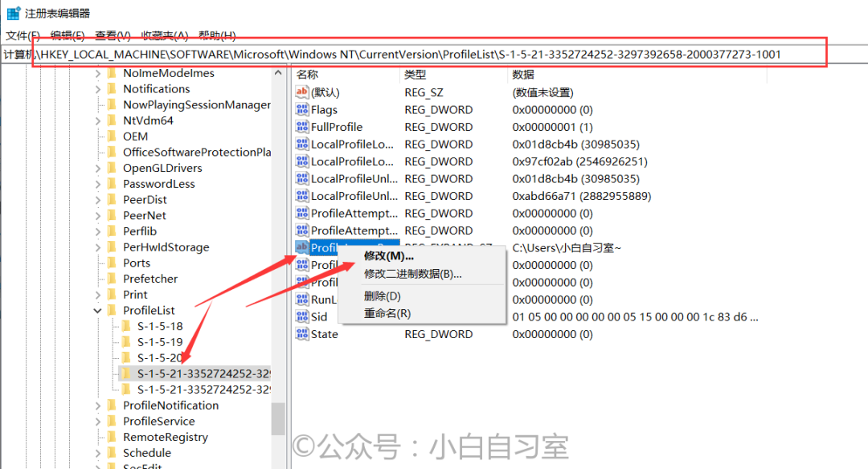Select the NowPlayingSessionManager key
The height and width of the screenshot is (469, 868).
click(197, 104)
